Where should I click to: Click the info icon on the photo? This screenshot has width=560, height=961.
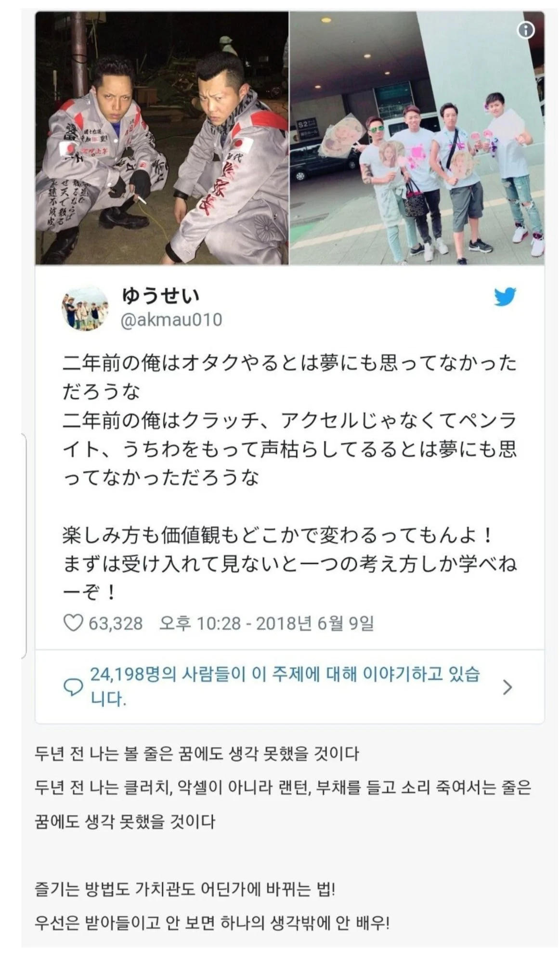click(525, 30)
